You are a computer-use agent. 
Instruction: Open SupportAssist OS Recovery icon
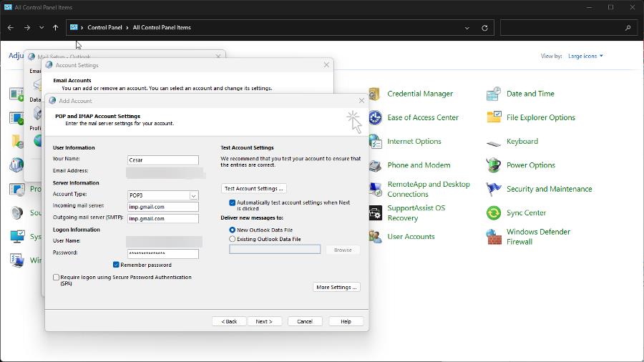pos(375,213)
